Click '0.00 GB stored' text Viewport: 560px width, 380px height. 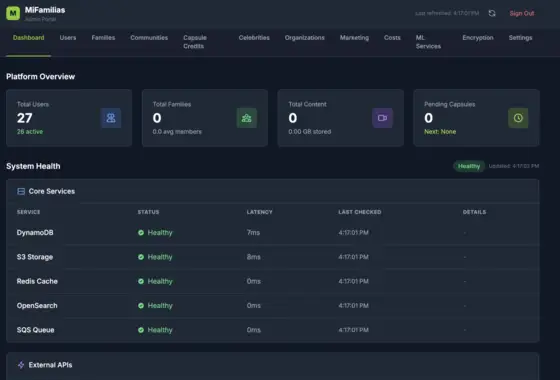click(x=310, y=132)
